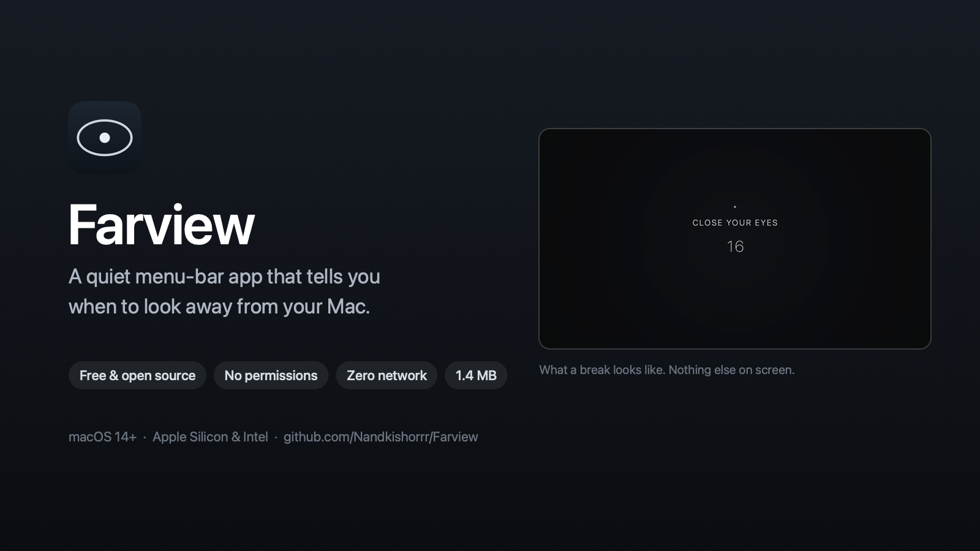This screenshot has height=551, width=980.
Task: Click the Farview eye app icon
Action: coord(105,137)
